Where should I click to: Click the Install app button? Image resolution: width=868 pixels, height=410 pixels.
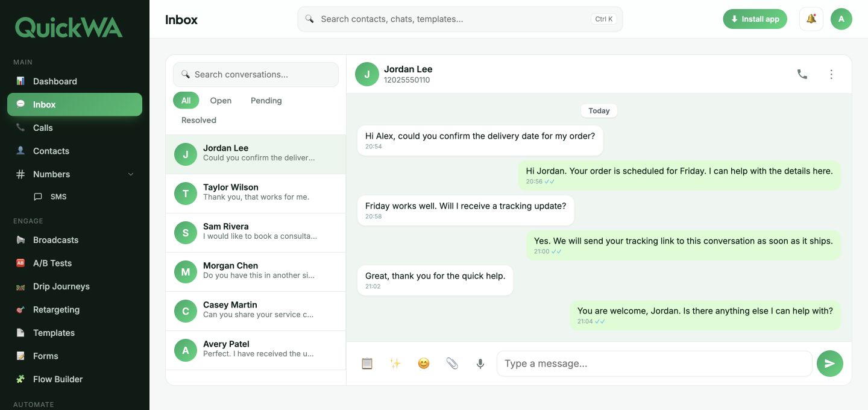(755, 19)
